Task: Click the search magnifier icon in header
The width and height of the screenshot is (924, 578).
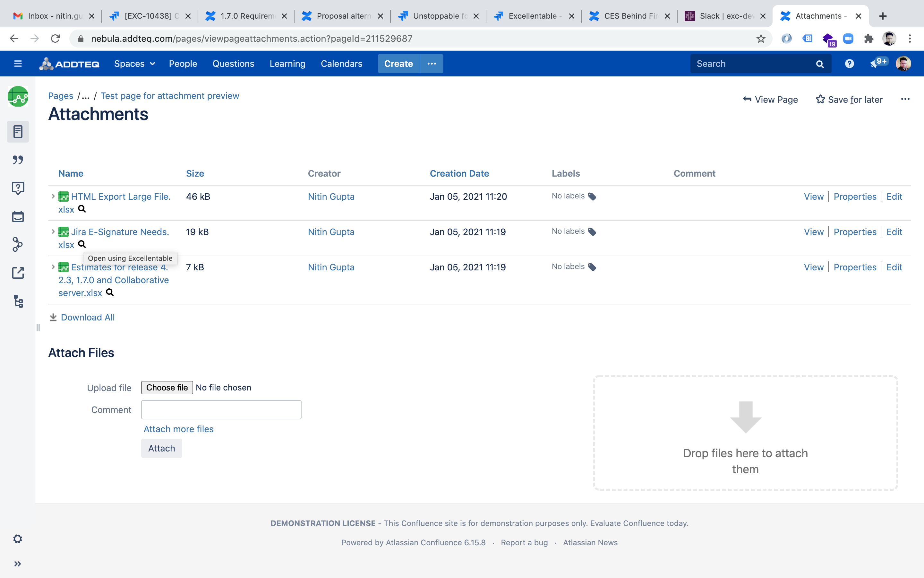Action: click(820, 64)
